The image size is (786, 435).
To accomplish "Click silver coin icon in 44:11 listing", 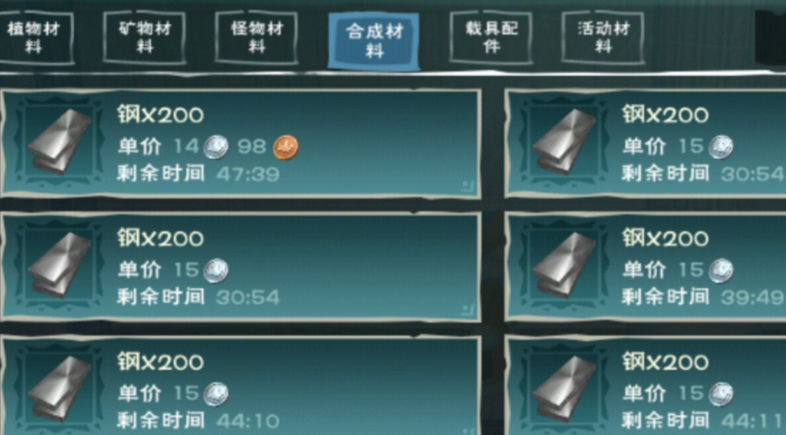I will pos(721,394).
